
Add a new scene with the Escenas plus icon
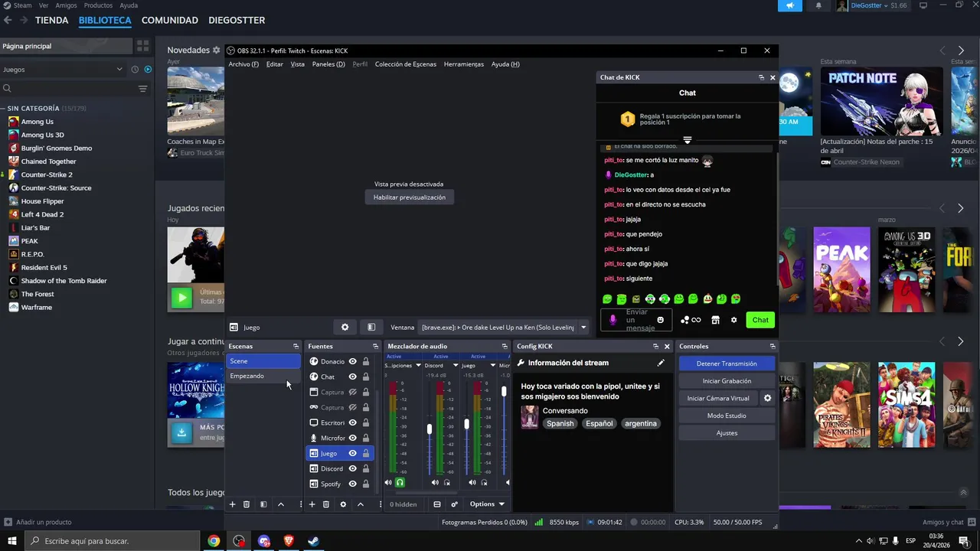(x=232, y=504)
